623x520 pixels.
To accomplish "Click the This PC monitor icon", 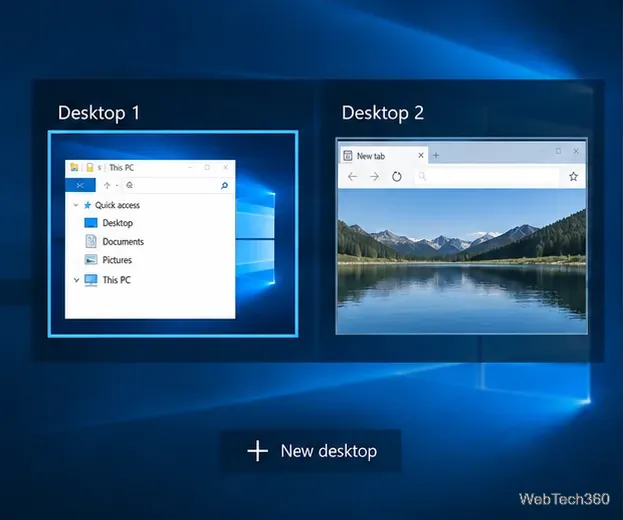I will (91, 280).
